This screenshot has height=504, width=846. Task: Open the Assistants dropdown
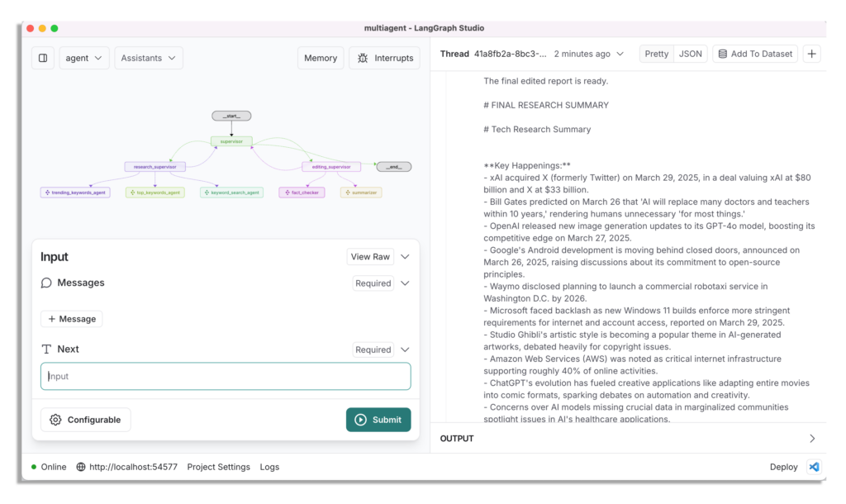click(149, 58)
